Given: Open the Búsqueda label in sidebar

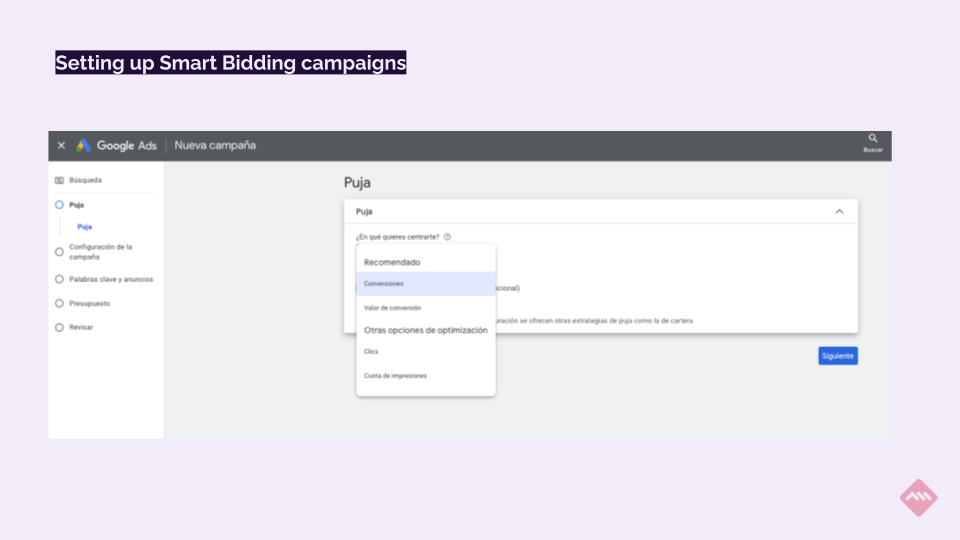Looking at the screenshot, I should [85, 181].
